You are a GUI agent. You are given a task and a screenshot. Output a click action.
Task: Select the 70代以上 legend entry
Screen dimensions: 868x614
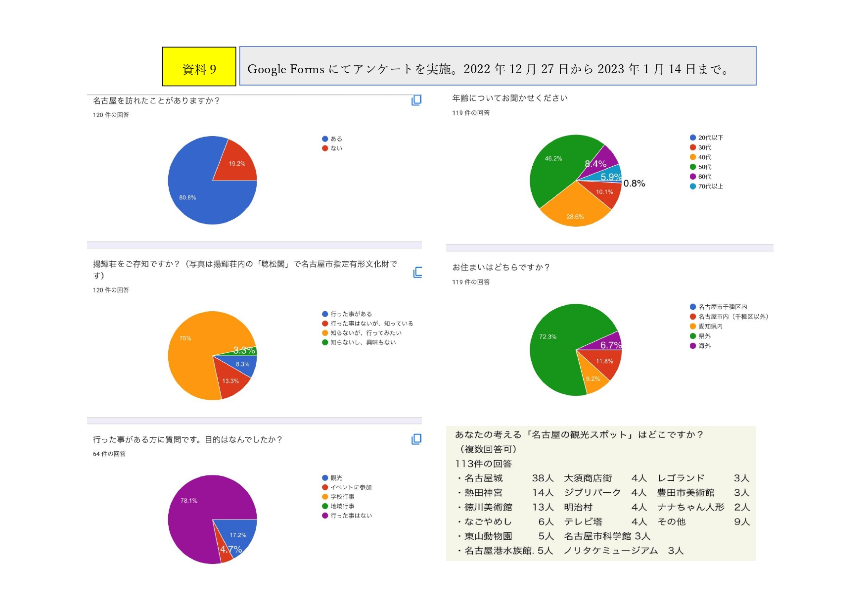point(710,187)
